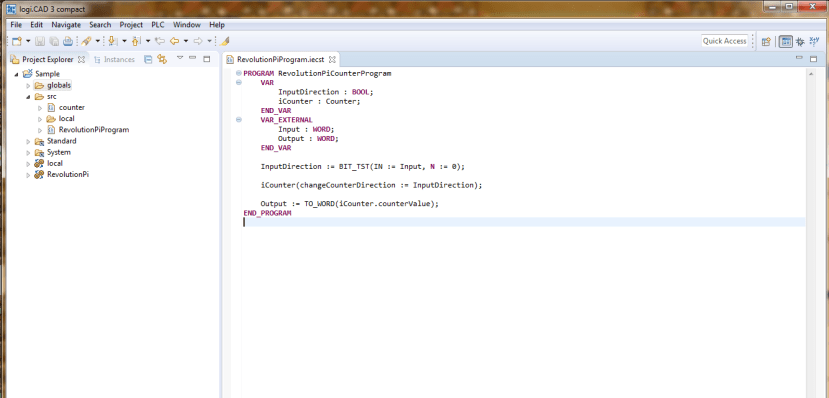Collapse the PROGRAM code fold marker
Viewport: 829px width, 398px height.
pos(238,73)
